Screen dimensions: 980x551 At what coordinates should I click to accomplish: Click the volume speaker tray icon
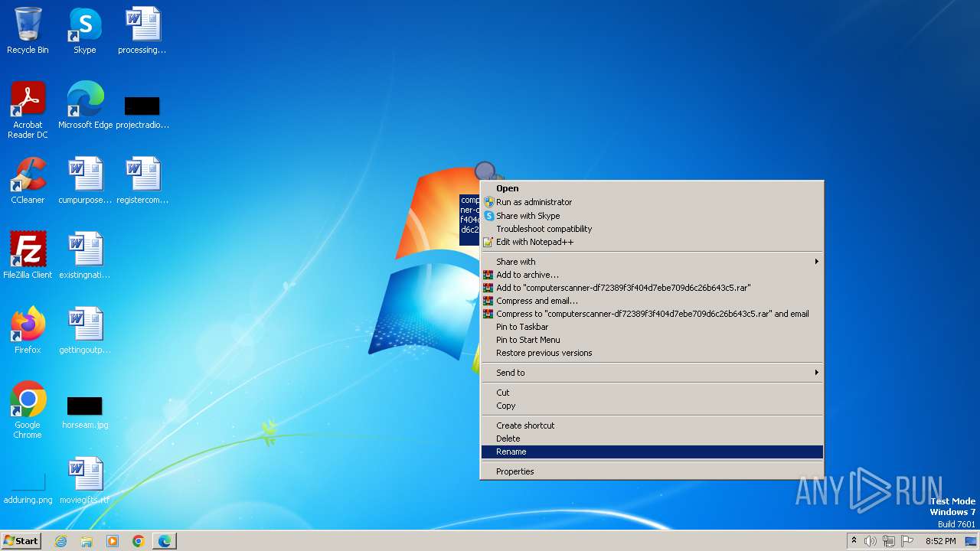(x=871, y=541)
